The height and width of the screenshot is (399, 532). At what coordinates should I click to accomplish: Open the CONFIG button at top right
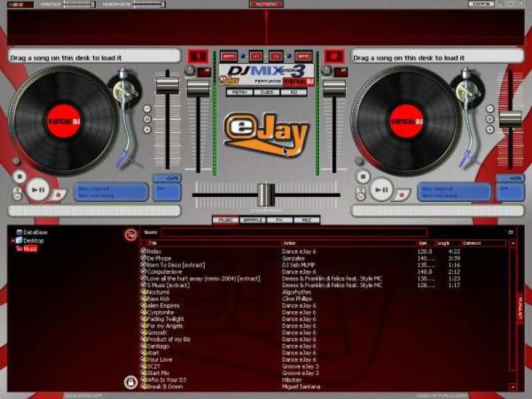(481, 4)
